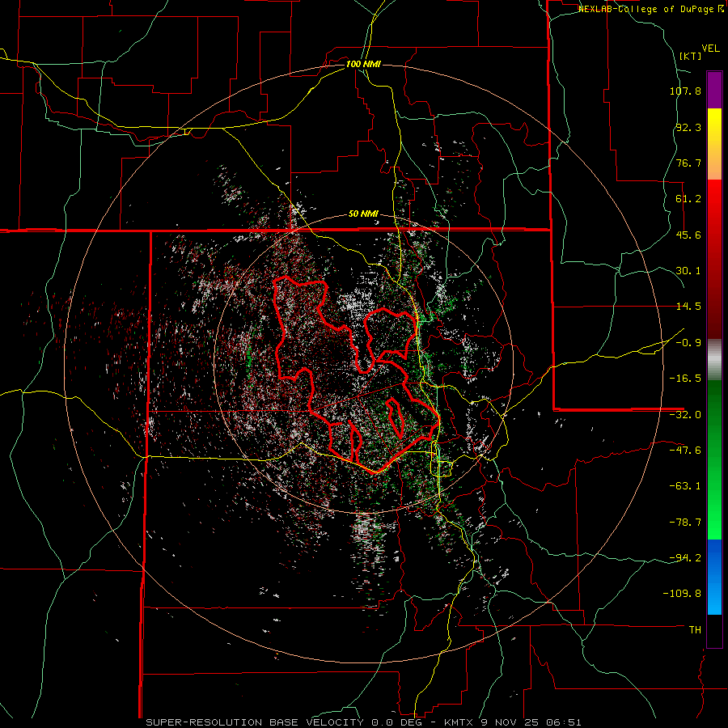Select the 76.7 velocity scale value
The width and height of the screenshot is (728, 728).
(x=688, y=163)
